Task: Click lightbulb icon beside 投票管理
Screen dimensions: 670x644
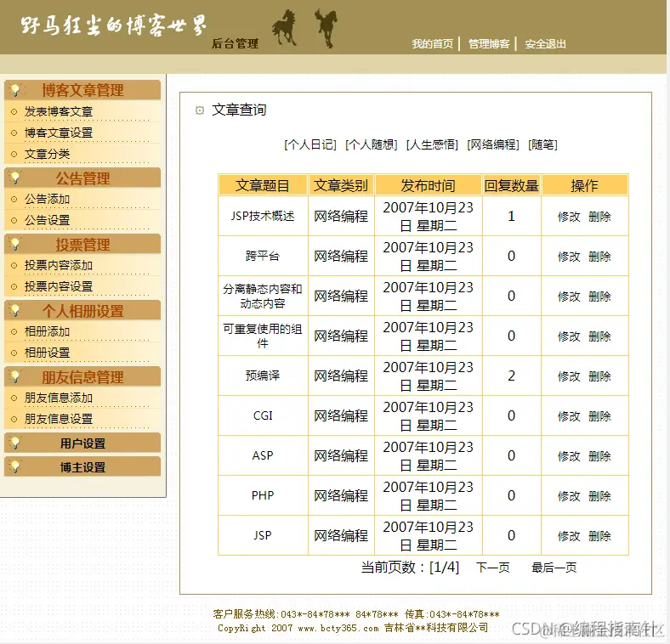Action: pyautogui.click(x=16, y=245)
